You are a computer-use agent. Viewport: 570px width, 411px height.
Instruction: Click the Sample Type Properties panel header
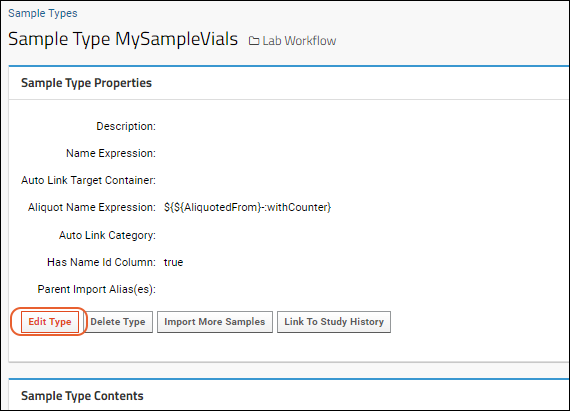click(86, 83)
